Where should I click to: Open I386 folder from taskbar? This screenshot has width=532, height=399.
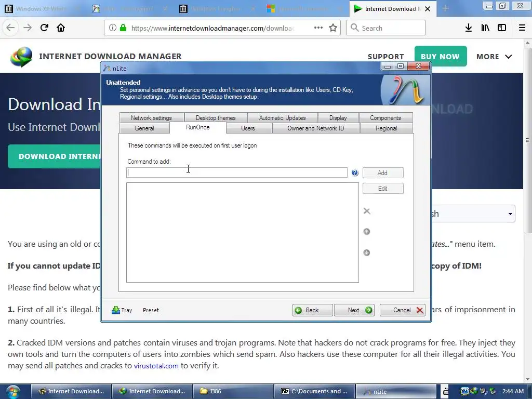coord(233,391)
